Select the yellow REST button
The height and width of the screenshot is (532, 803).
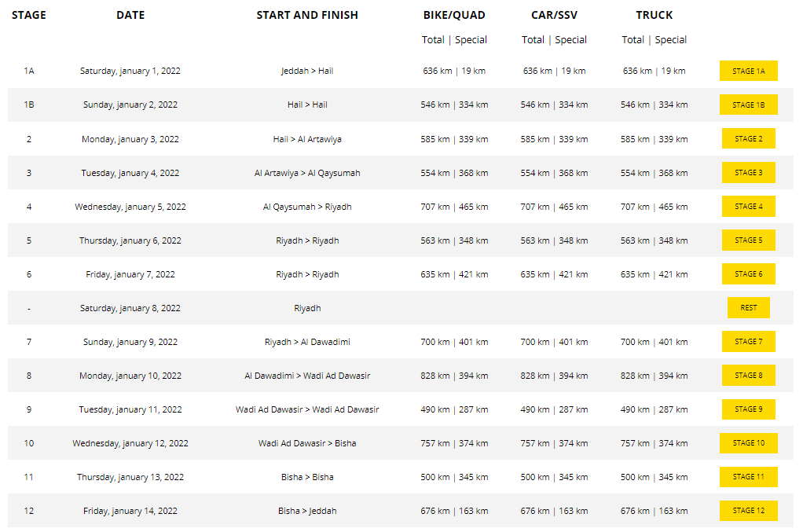(x=748, y=307)
